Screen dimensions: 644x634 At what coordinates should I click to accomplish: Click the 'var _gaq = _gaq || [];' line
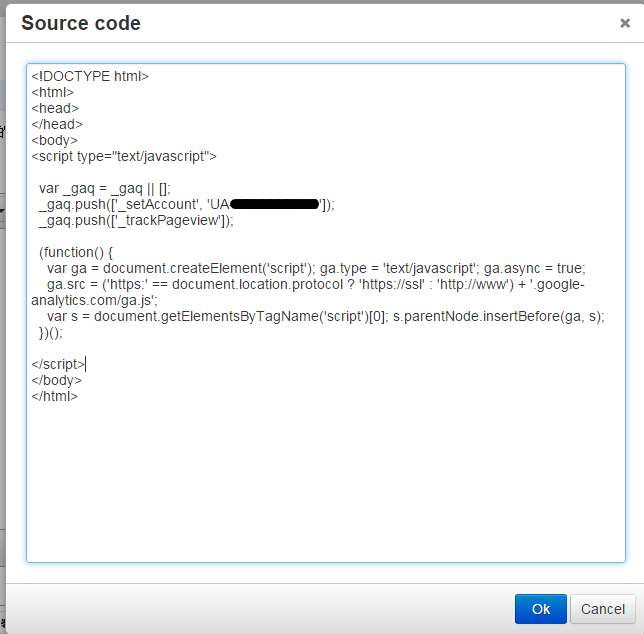(105, 188)
